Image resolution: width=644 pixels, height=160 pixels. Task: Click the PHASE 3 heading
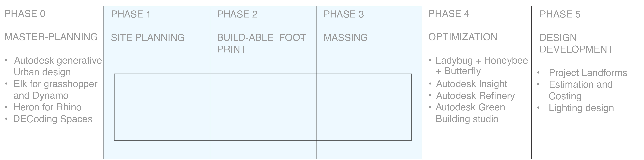click(x=343, y=14)
